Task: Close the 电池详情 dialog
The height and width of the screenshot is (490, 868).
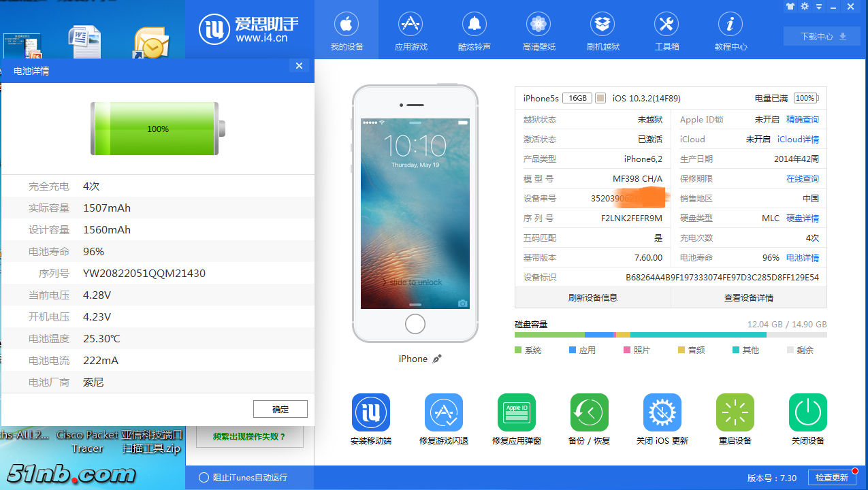Action: tap(299, 65)
